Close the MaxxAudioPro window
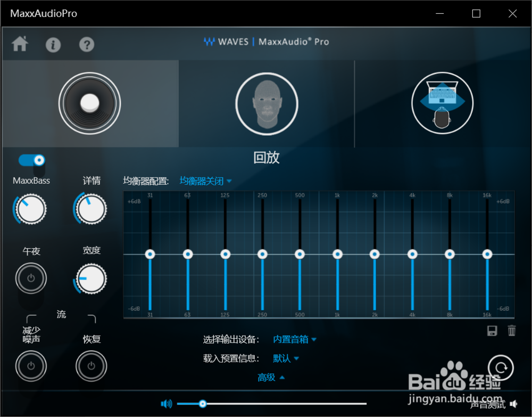Screen dimensions: 532x417 (512, 14)
